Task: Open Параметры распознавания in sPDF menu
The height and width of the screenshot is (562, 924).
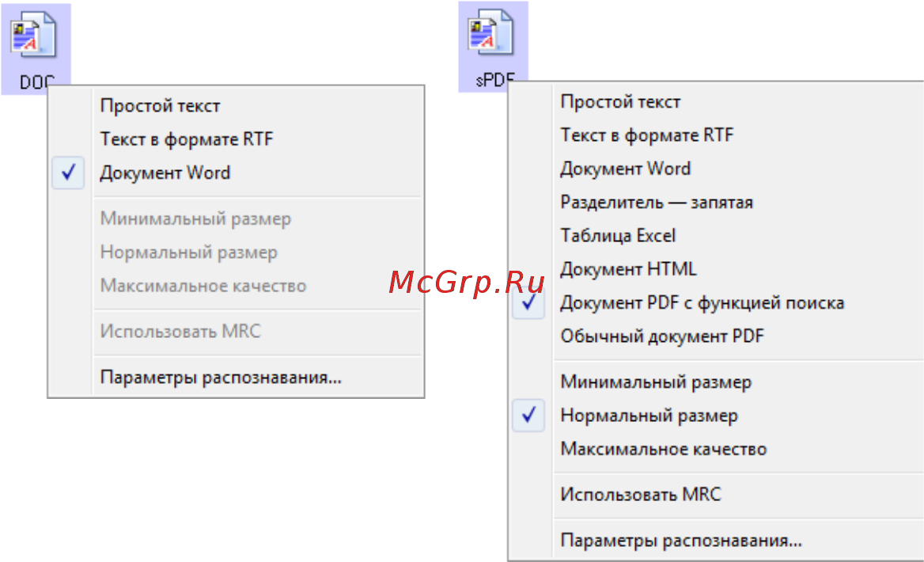Action: point(716,540)
